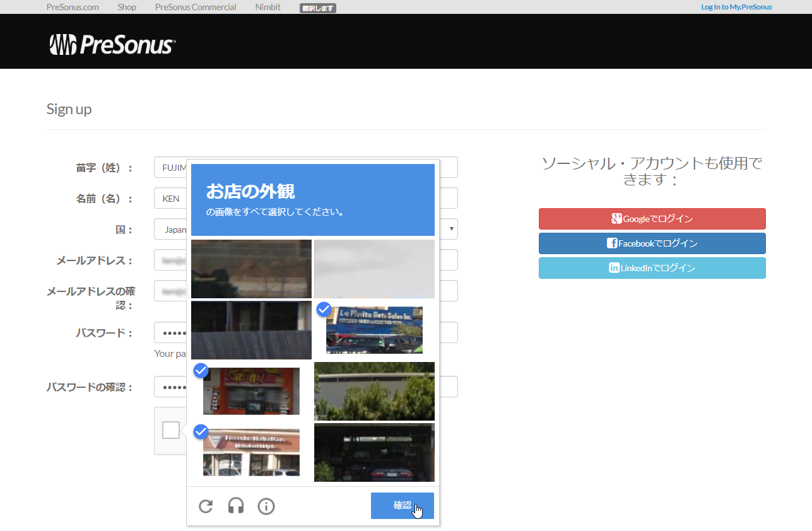Open the Shop top link
The image size is (812, 531).
[127, 7]
